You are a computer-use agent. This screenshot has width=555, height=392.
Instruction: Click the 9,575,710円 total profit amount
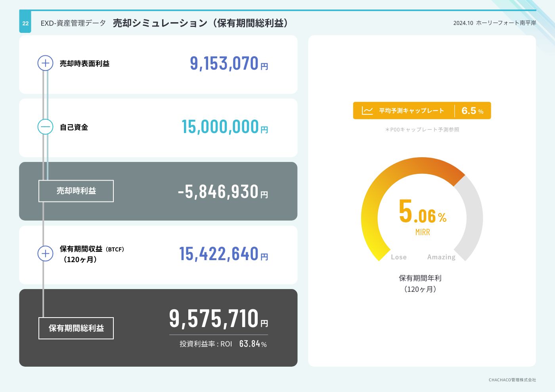(x=218, y=319)
